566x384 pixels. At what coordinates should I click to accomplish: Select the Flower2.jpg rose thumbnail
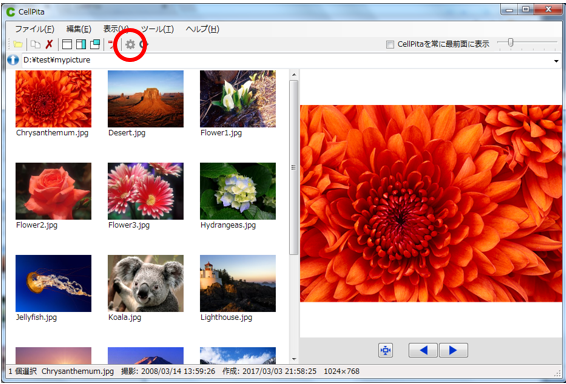point(53,191)
